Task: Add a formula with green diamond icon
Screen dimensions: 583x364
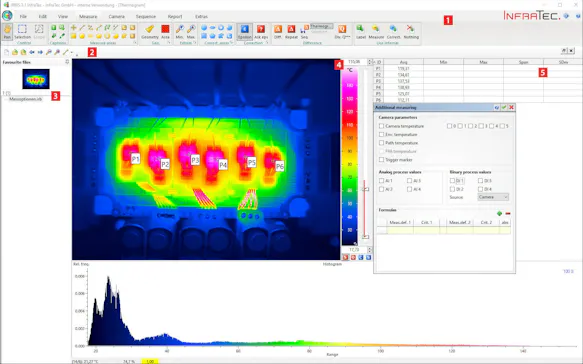Action: [x=499, y=213]
